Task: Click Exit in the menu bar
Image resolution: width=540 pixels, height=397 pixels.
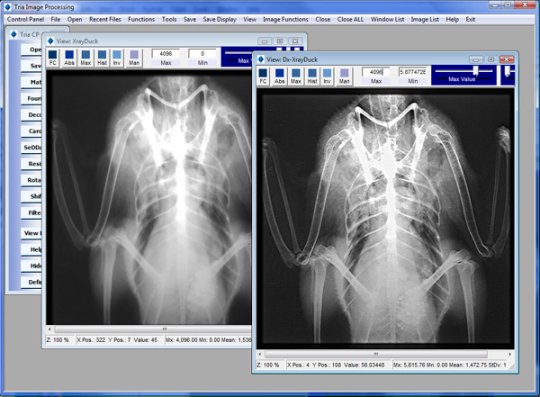Action: (x=470, y=19)
